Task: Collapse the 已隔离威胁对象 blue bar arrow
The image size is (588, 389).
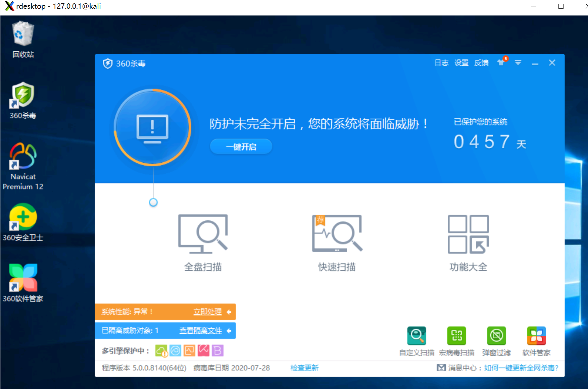Action: click(x=229, y=331)
